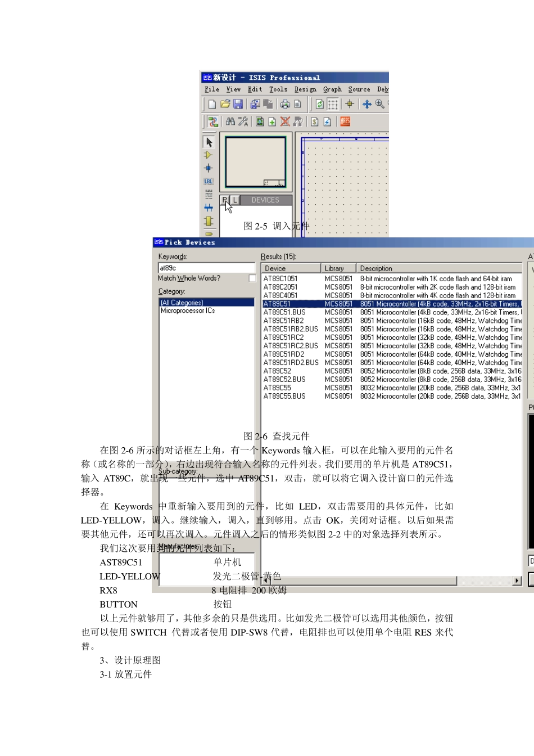Select the Component mode arrow tool
This screenshot has height=756, width=534.
point(209,142)
